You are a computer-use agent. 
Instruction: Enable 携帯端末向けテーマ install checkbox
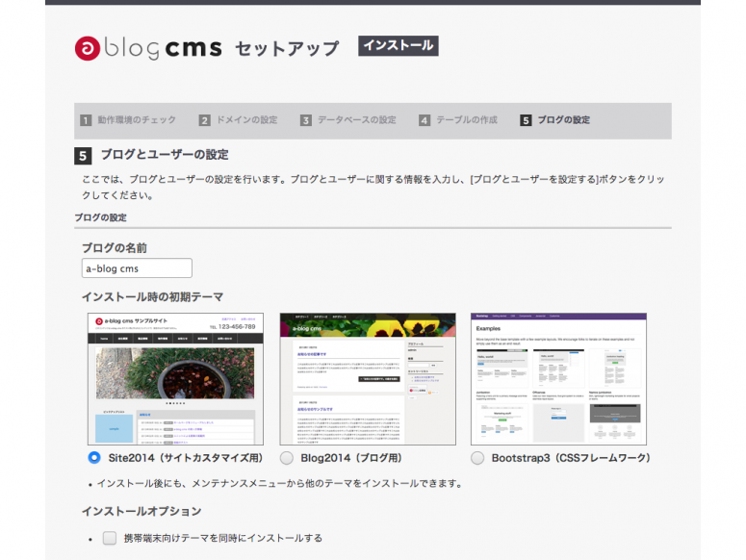[110, 538]
